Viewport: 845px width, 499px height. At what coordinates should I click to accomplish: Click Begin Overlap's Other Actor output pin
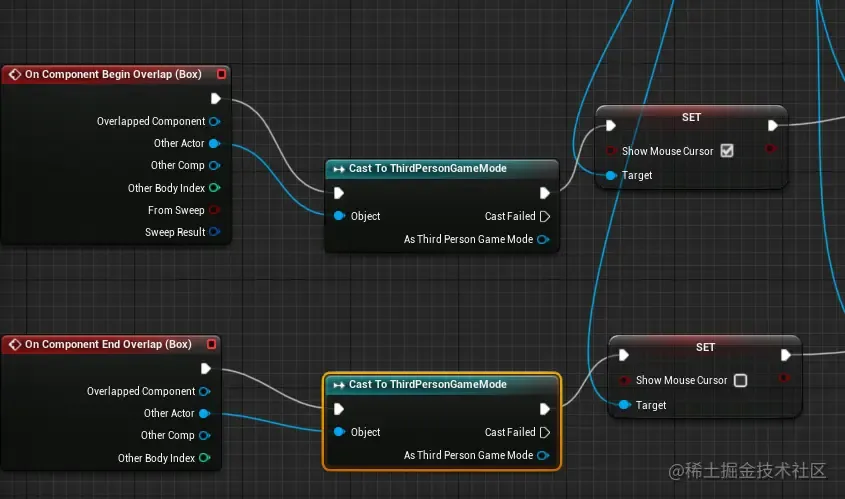tap(214, 143)
